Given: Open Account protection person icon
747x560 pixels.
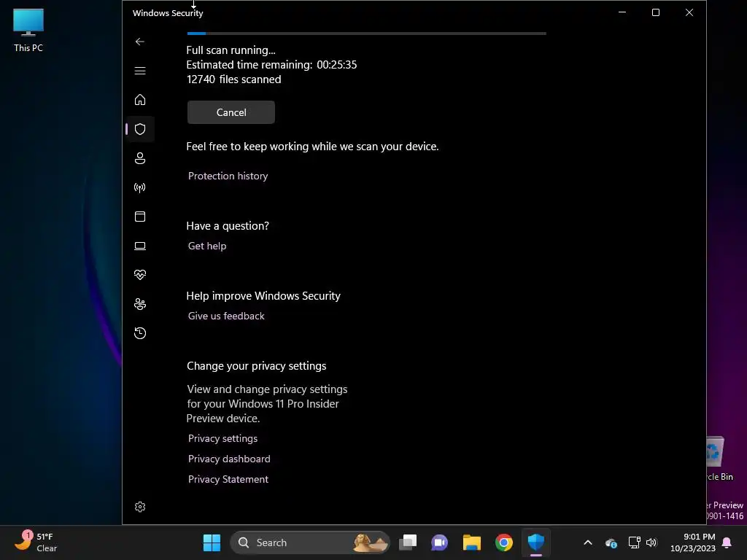Looking at the screenshot, I should (x=139, y=158).
